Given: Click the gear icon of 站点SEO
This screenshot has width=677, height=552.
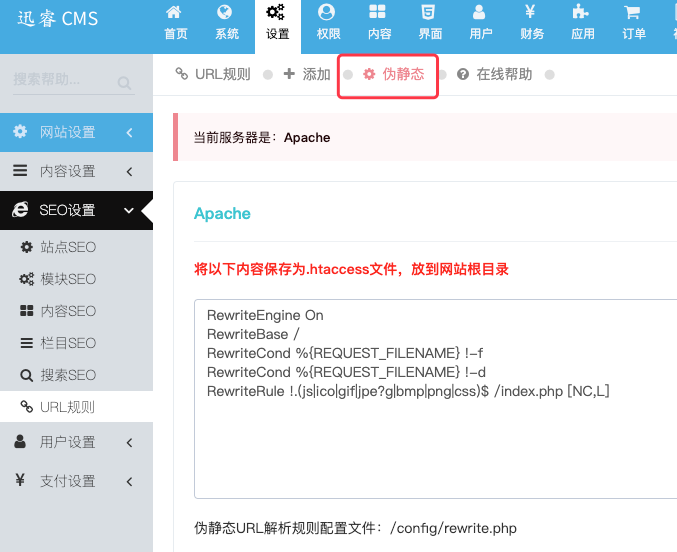Looking at the screenshot, I should pyautogui.click(x=26, y=247).
